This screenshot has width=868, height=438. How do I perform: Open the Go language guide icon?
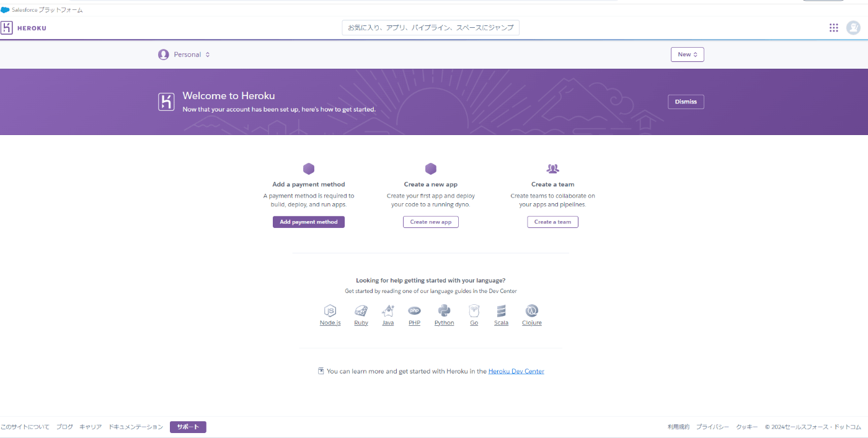474,311
